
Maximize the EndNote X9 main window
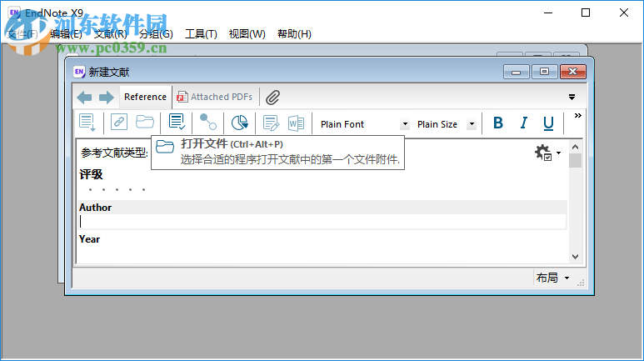tap(586, 13)
